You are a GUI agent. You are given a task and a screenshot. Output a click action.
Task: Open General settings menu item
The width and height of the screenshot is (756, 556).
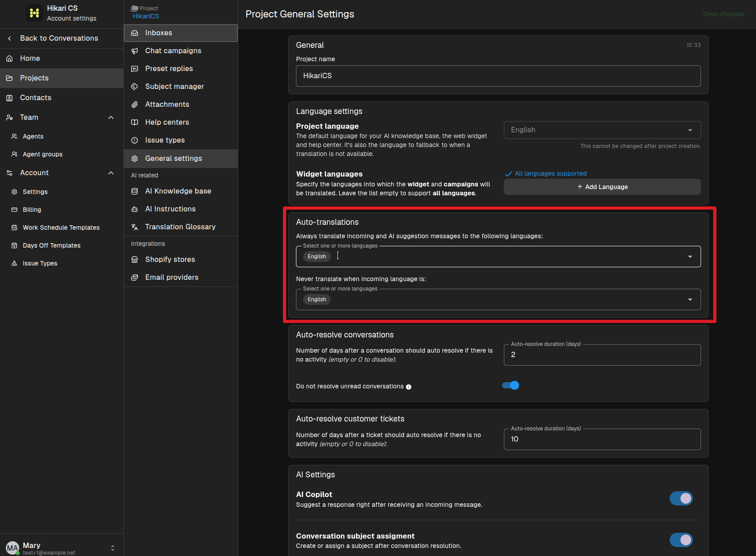point(181,159)
